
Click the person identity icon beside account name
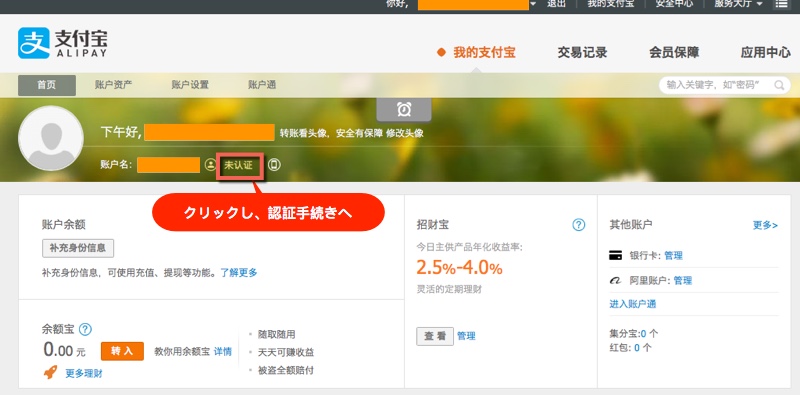pyautogui.click(x=211, y=165)
